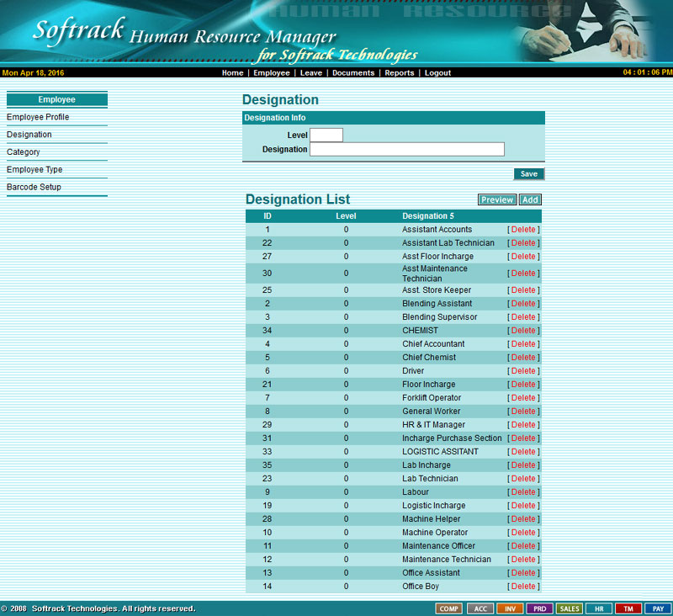This screenshot has height=616, width=673.
Task: Open Employee Profile in the sidebar
Action: tap(38, 117)
